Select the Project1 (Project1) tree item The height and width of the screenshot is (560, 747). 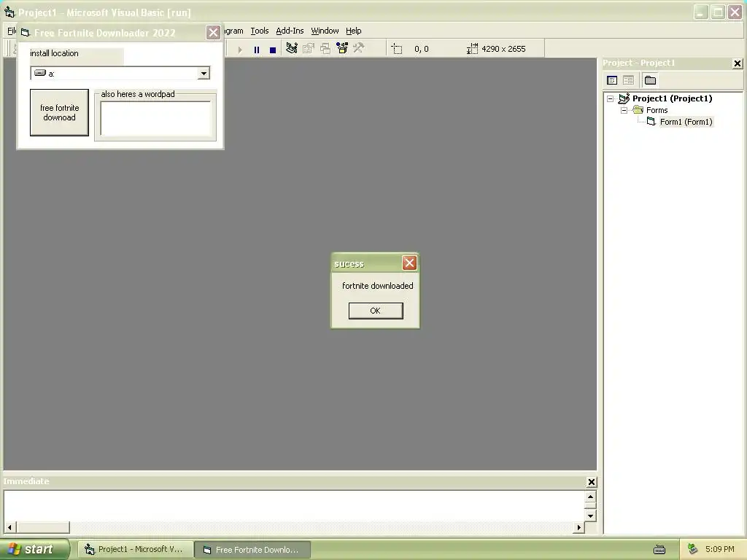pyautogui.click(x=672, y=98)
